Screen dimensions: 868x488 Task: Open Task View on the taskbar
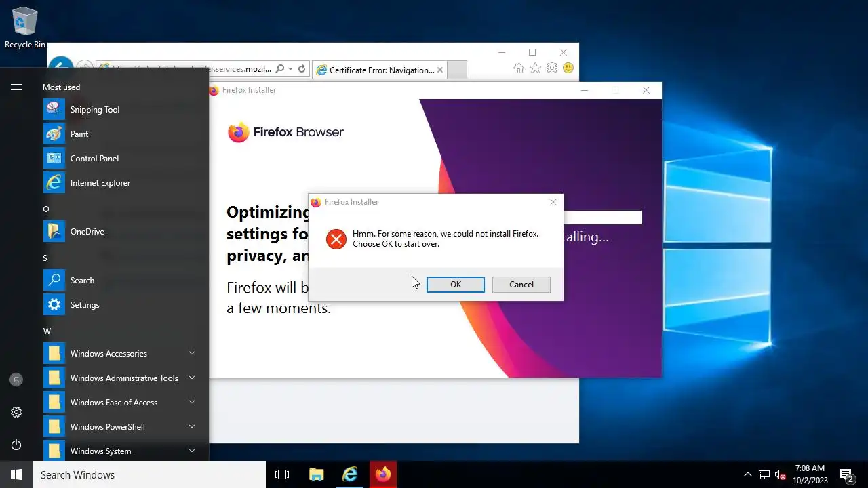pos(282,474)
